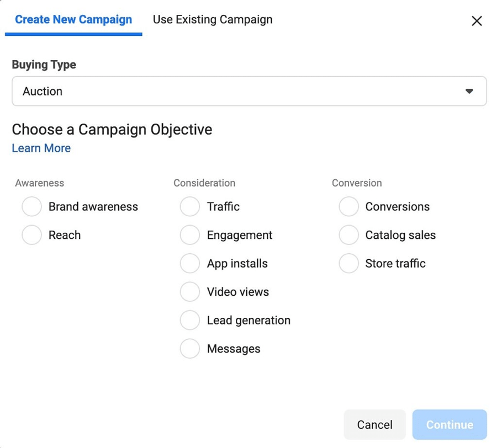
Task: Select the Create New Campaign tab
Action: click(x=73, y=19)
